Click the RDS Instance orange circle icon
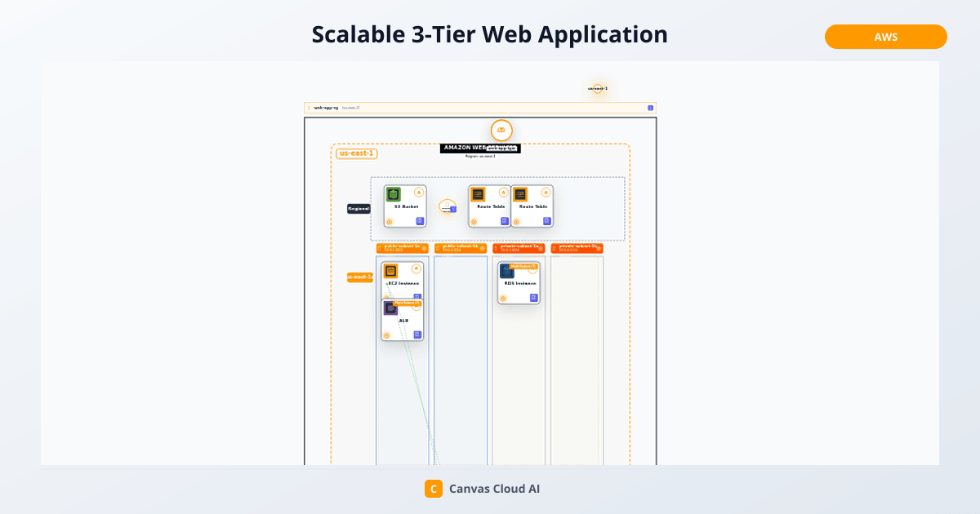The height and width of the screenshot is (514, 980). (x=503, y=299)
